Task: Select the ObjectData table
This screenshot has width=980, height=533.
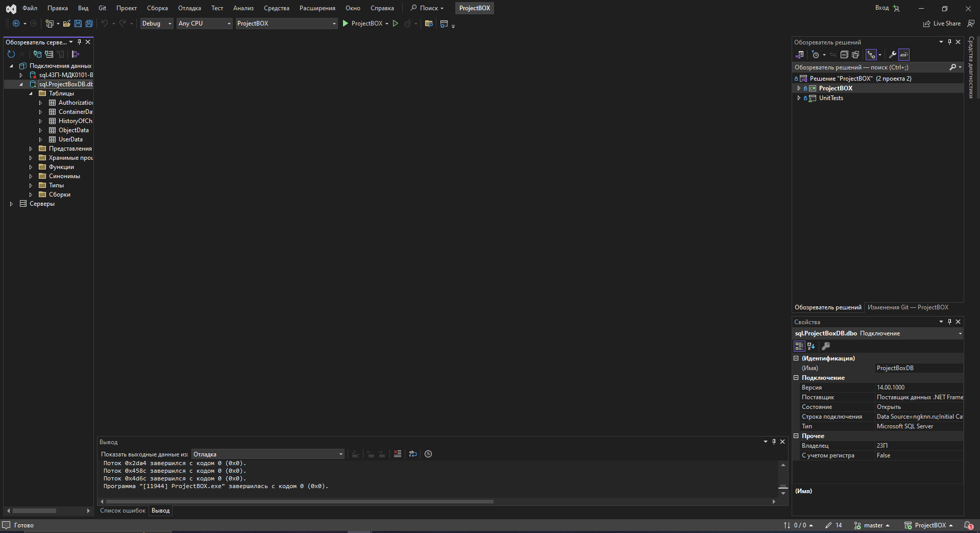Action: tap(73, 130)
